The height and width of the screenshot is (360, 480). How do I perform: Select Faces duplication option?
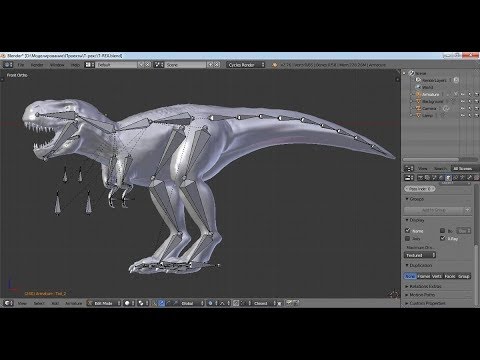[450, 276]
